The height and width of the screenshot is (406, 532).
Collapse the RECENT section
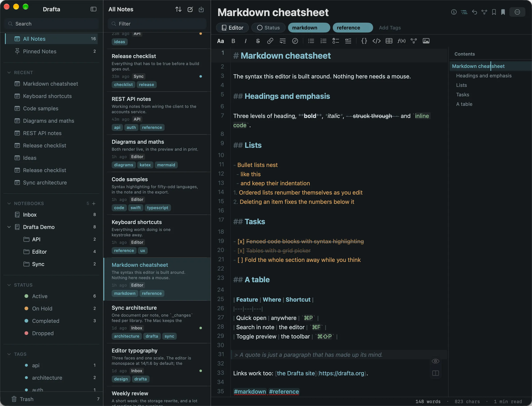click(x=9, y=72)
